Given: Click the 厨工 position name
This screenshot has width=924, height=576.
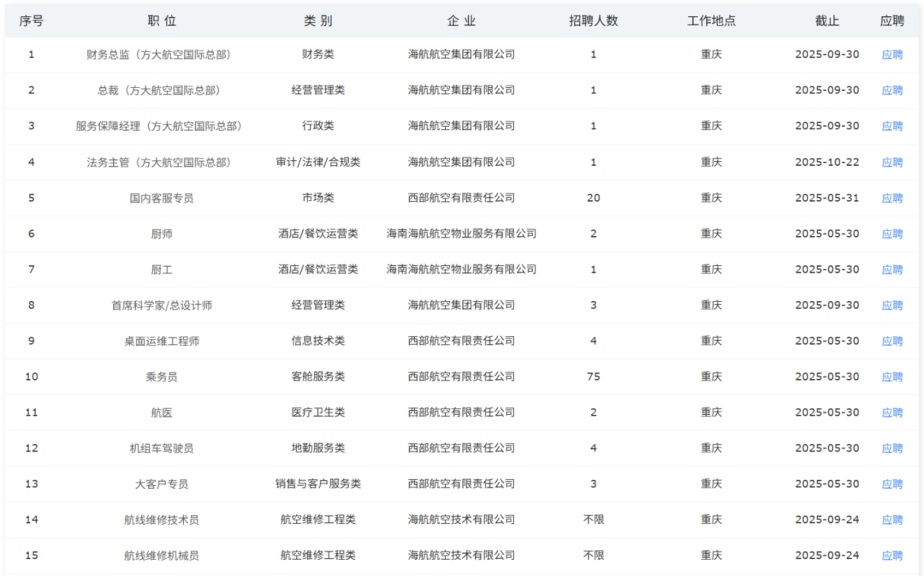Looking at the screenshot, I should point(162,270).
